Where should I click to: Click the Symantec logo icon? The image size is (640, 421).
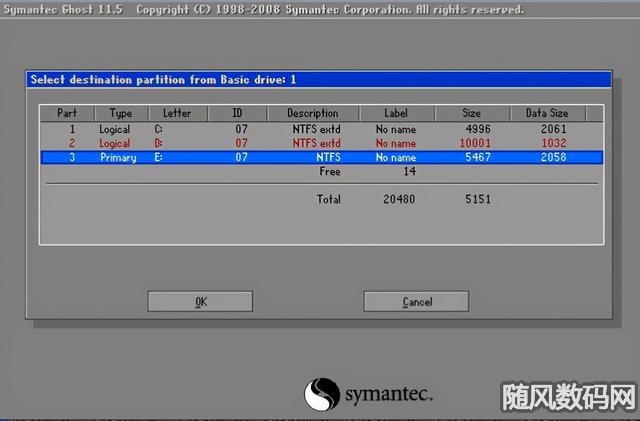[x=322, y=394]
